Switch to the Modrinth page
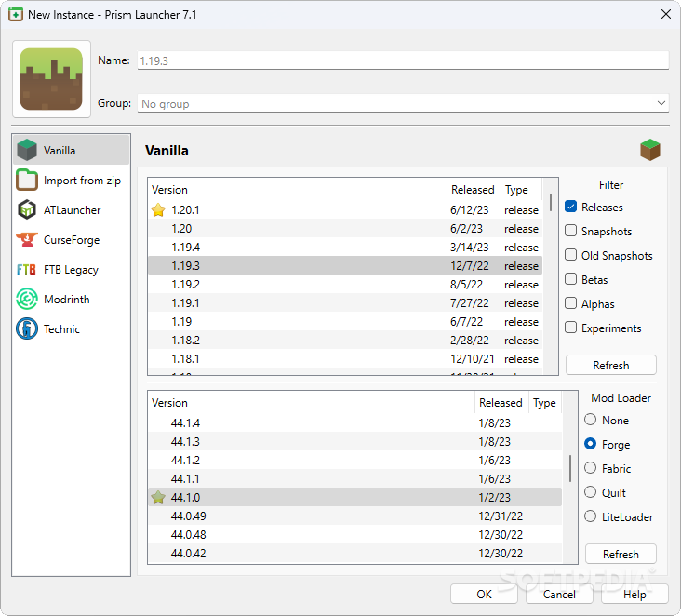The width and height of the screenshot is (681, 616). 72,300
